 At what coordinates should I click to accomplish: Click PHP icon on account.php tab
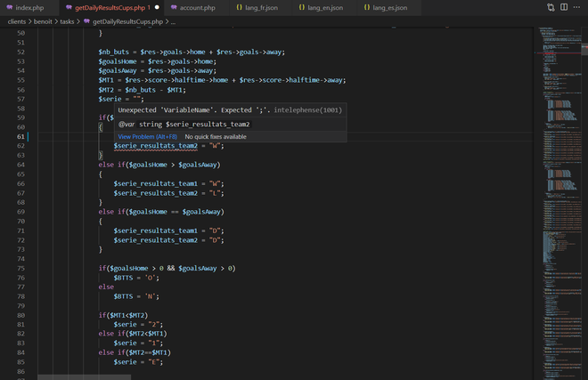pyautogui.click(x=175, y=7)
